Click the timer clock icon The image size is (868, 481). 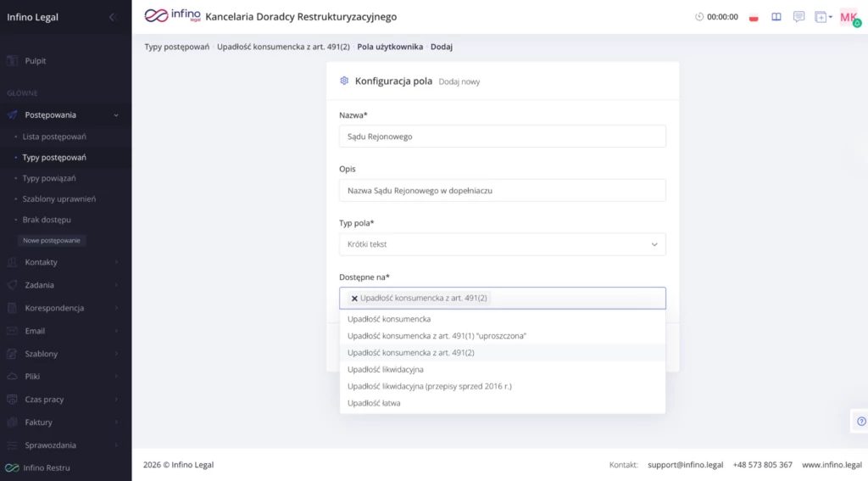pos(699,17)
